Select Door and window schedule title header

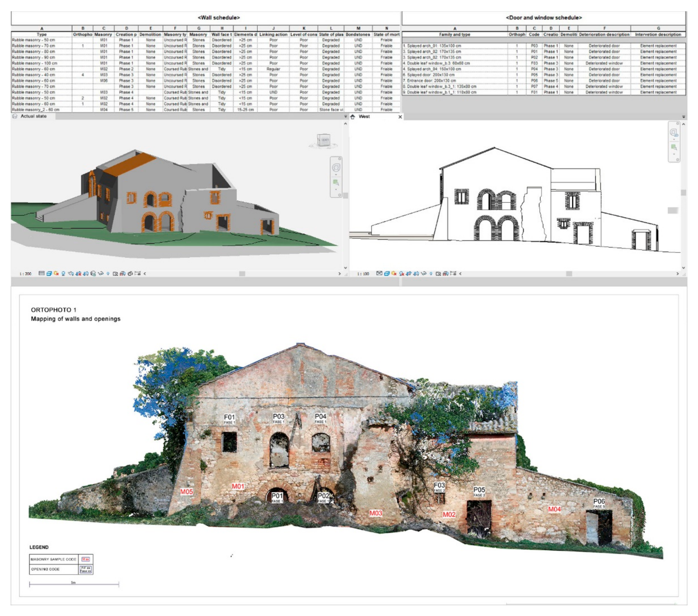click(x=544, y=17)
